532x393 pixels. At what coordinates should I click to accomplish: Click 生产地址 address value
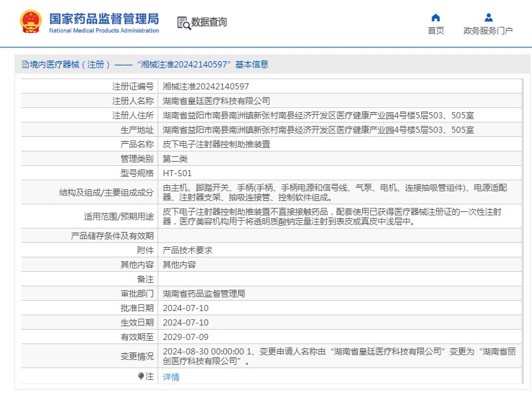pos(318,130)
